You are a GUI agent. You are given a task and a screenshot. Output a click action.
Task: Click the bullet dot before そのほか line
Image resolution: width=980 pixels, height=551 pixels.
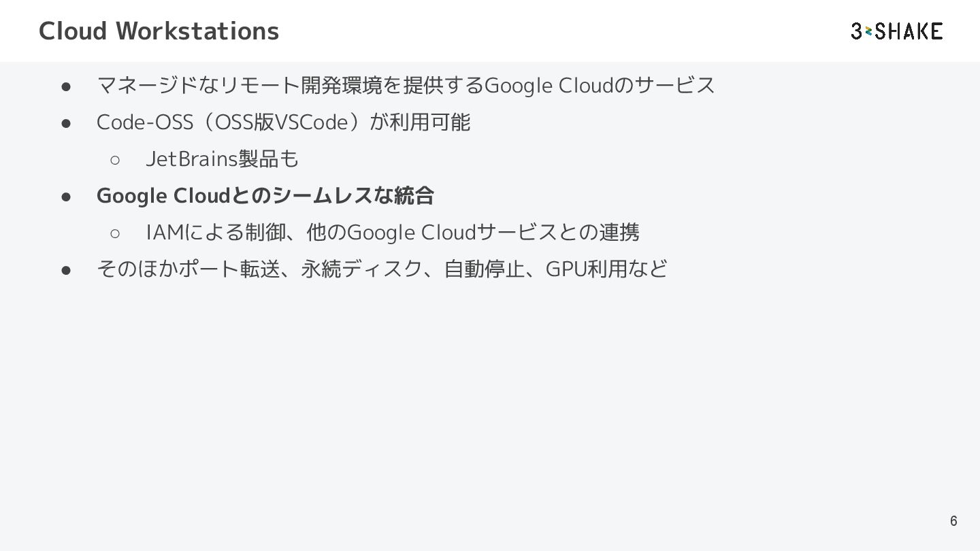pyautogui.click(x=67, y=270)
